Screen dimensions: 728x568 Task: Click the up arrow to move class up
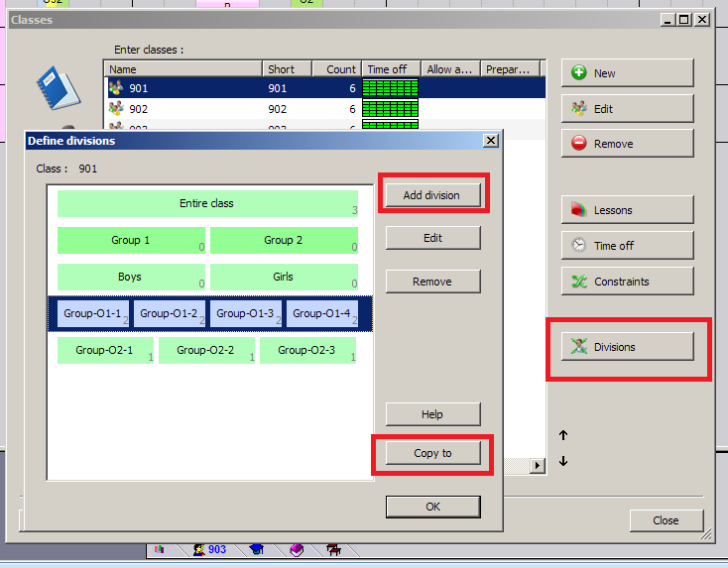[x=563, y=435]
